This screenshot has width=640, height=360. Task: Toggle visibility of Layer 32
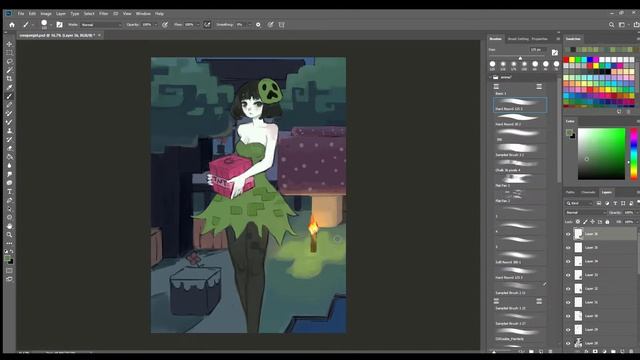click(x=568, y=289)
